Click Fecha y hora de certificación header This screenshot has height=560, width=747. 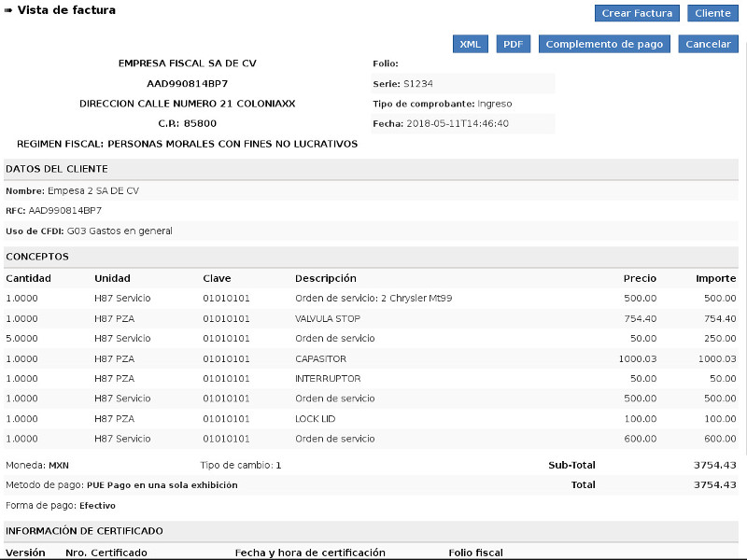pos(310,553)
